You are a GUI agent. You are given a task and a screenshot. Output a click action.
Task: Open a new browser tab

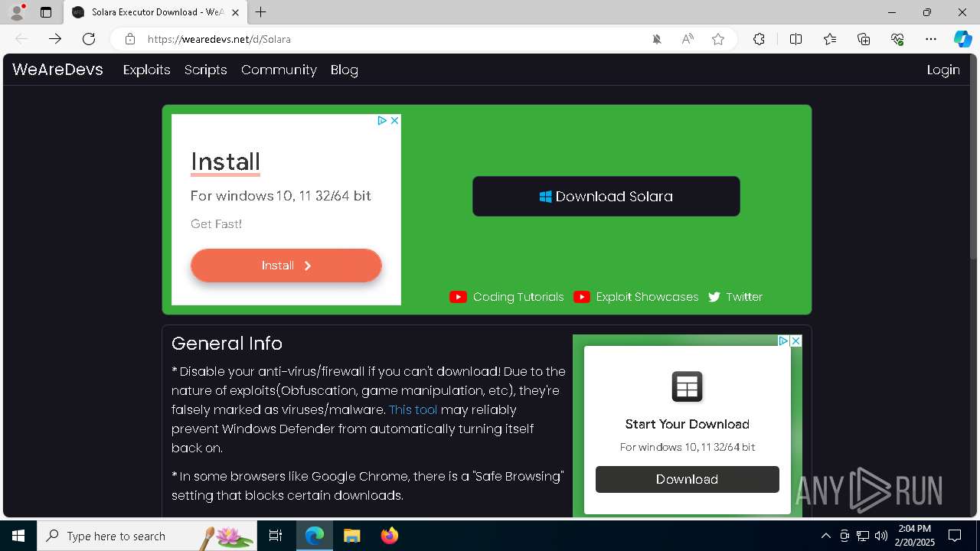click(x=261, y=12)
